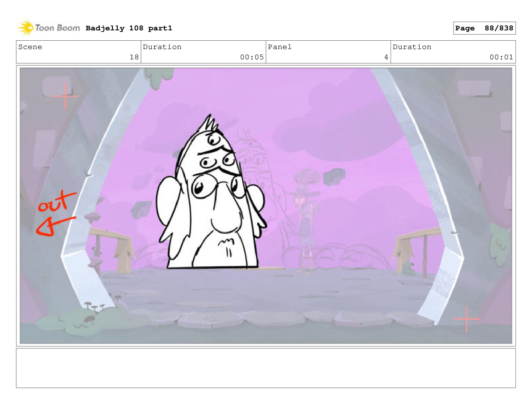Click the panel 'Duration' label
This screenshot has width=532, height=412.
(x=412, y=47)
